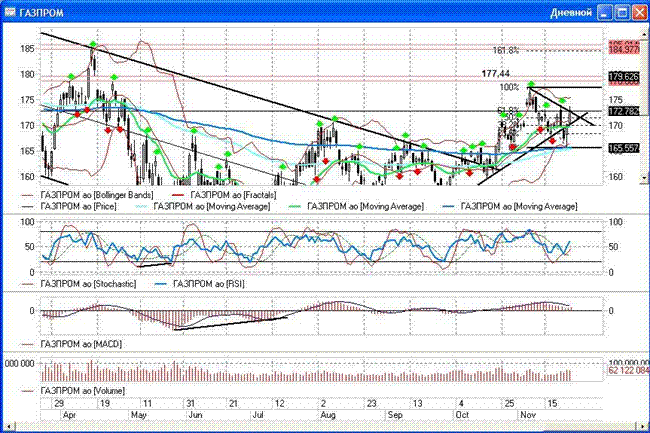Click the 165.557 price level label
This screenshot has width=650, height=433.
624,148
